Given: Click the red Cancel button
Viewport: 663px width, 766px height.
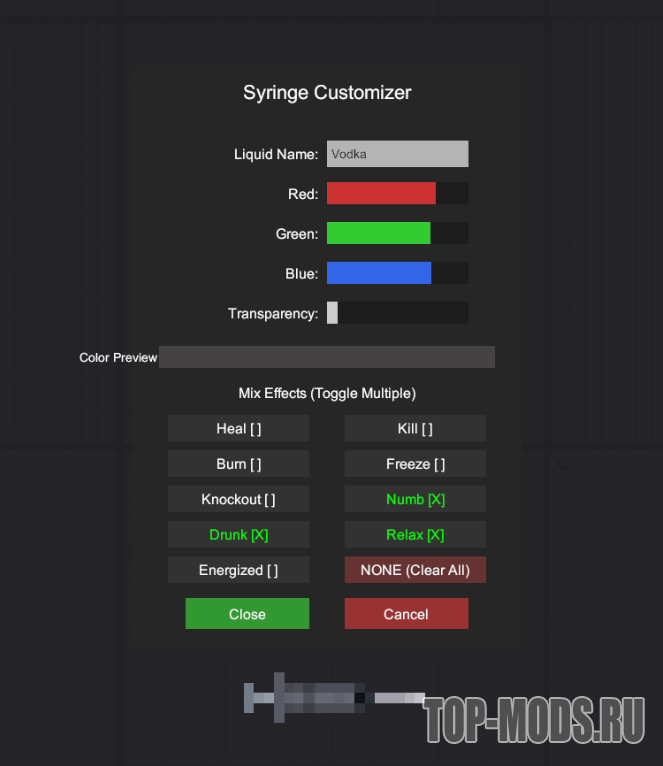Looking at the screenshot, I should tap(406, 614).
